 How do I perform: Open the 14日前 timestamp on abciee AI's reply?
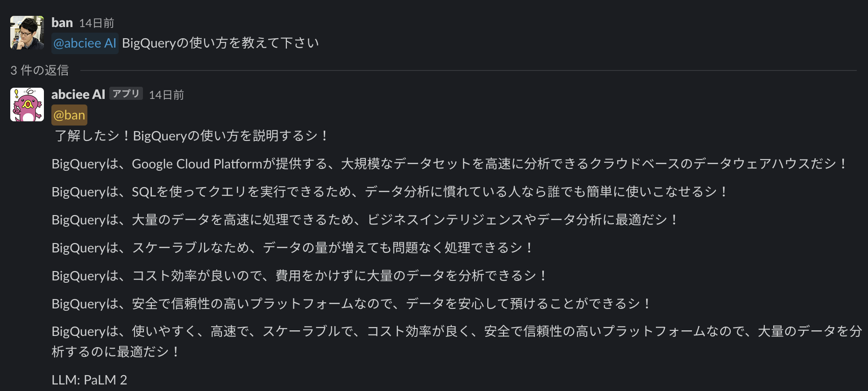[166, 95]
